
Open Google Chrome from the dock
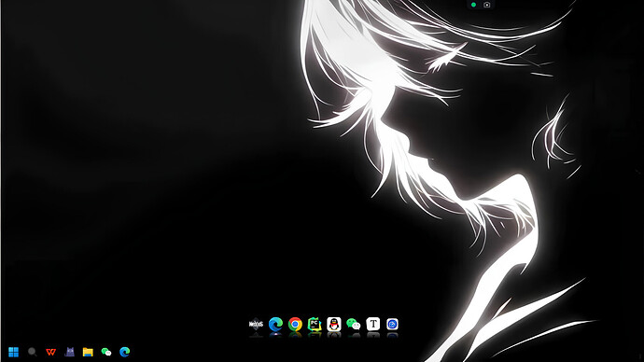pyautogui.click(x=295, y=325)
